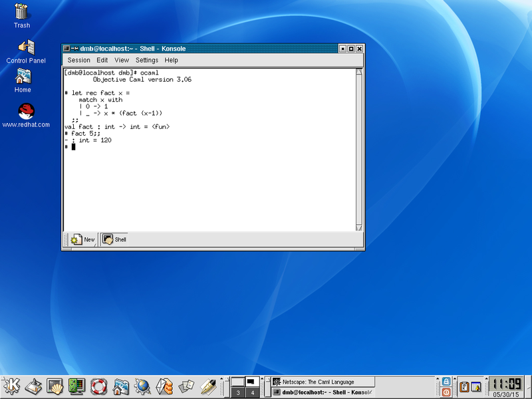Click the 11:09 panel clock
This screenshot has width=532, height=399.
pyautogui.click(x=507, y=384)
